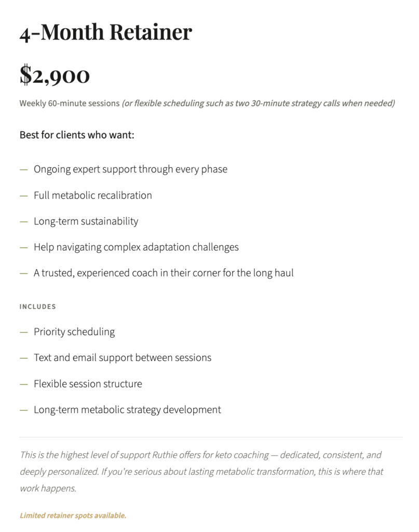Click the trusted, experienced coach list item
Image resolution: width=419 pixels, height=532 pixels.
(164, 273)
